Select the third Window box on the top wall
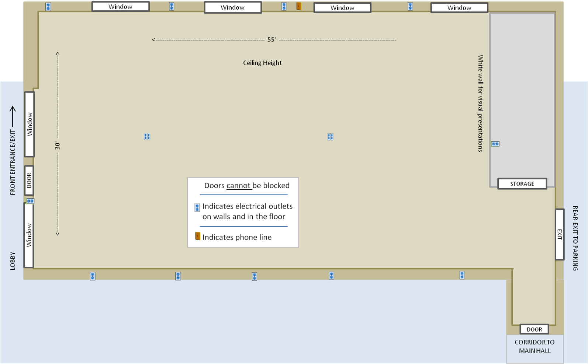This screenshot has width=588, height=364. point(342,8)
